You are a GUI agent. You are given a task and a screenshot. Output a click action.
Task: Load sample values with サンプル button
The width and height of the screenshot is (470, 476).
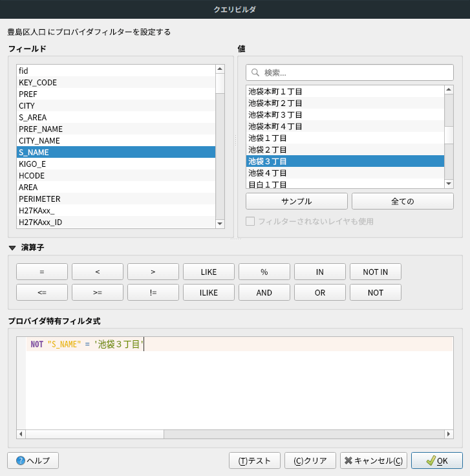click(x=297, y=201)
